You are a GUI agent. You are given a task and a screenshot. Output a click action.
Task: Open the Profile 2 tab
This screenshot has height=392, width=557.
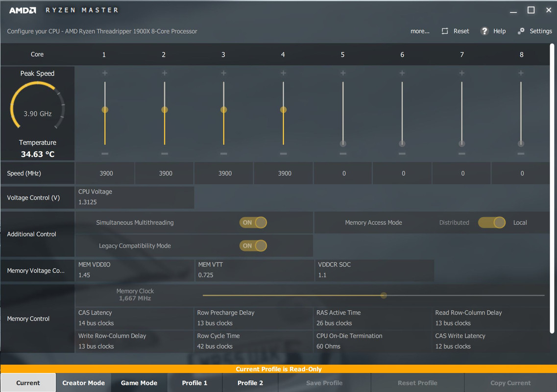(250, 383)
